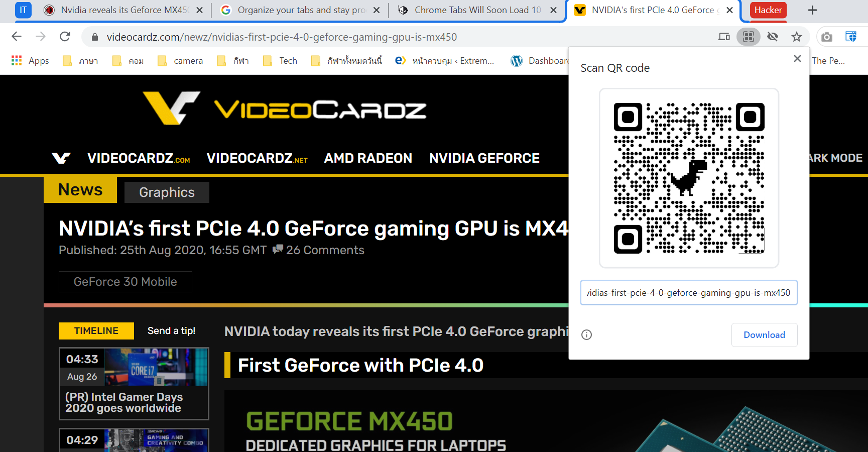Open (PR) Intel Gamer Days 2020 article
The image size is (868, 452).
point(124,402)
